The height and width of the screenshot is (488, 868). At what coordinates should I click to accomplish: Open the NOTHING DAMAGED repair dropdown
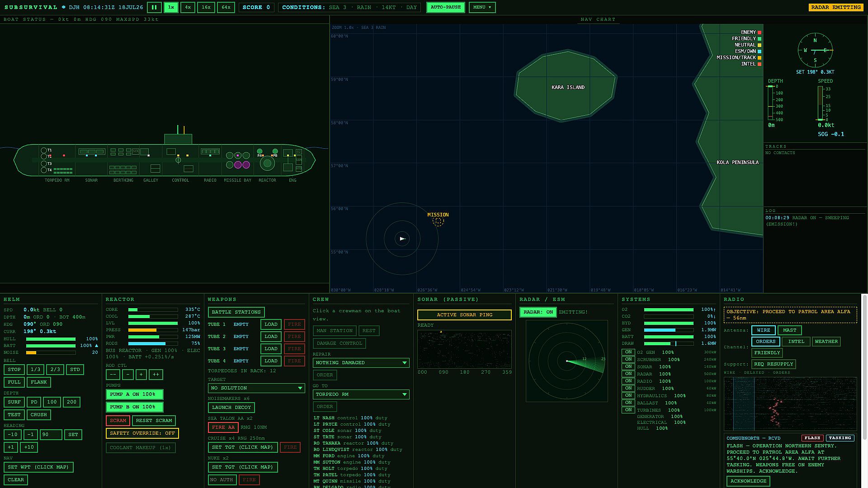361,363
